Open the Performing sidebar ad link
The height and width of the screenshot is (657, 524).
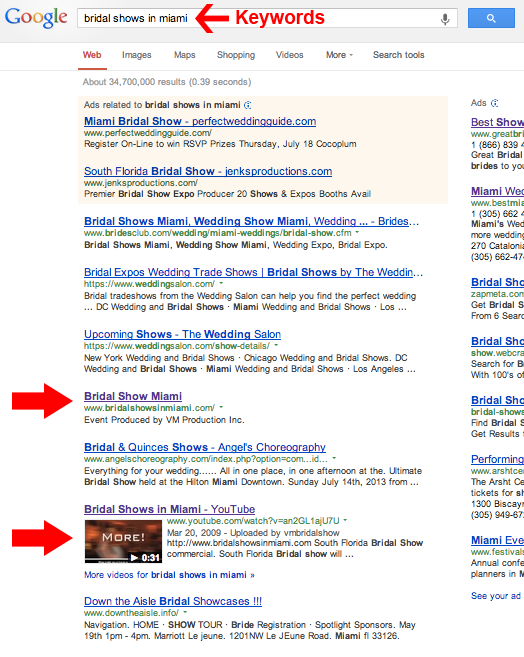click(x=497, y=459)
